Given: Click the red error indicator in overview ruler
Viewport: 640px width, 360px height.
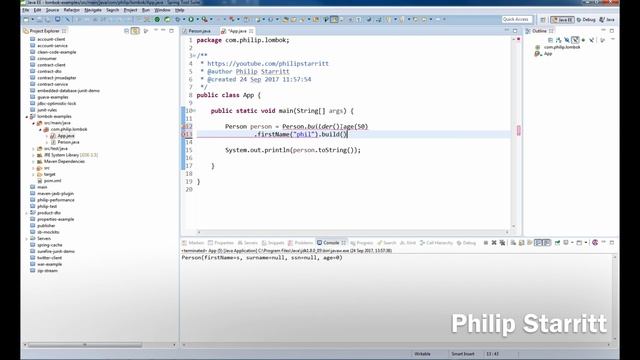Looking at the screenshot, I should pos(518,39).
